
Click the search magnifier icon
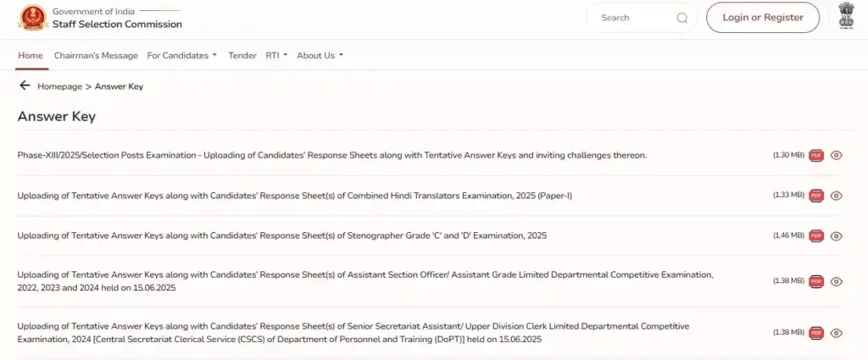pos(682,18)
